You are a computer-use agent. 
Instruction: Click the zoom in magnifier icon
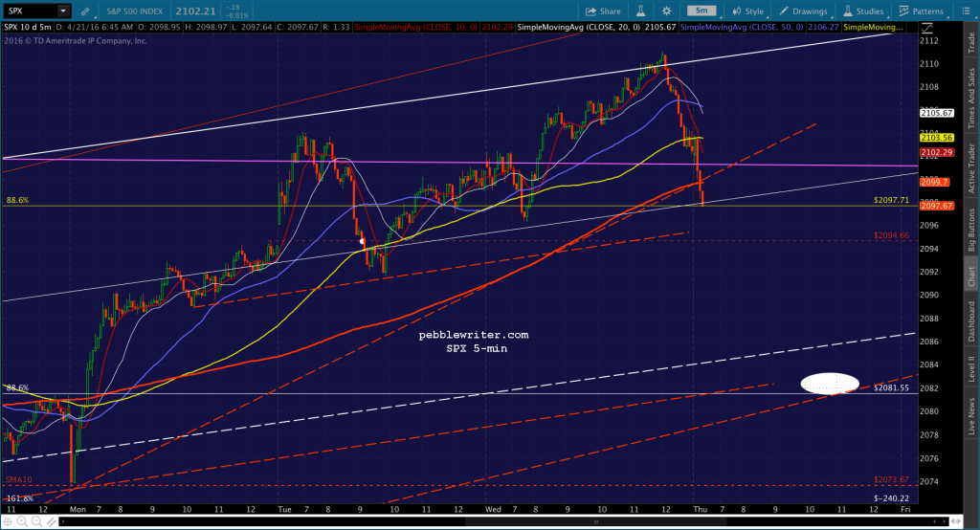click(22, 521)
